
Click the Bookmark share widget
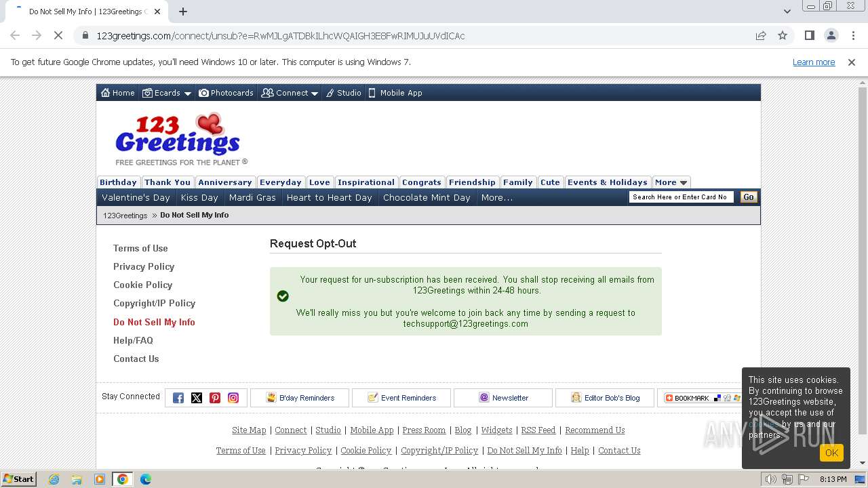(x=702, y=398)
